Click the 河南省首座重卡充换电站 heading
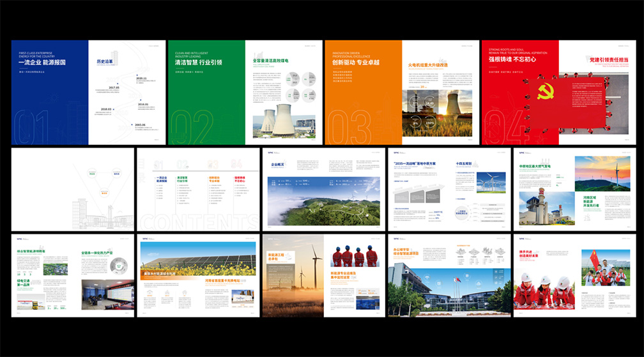 [x=222, y=281]
